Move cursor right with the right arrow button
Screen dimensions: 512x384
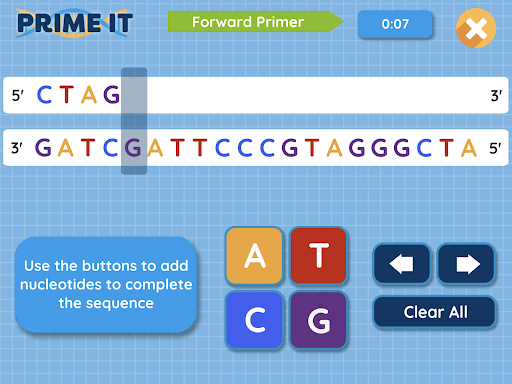[466, 264]
